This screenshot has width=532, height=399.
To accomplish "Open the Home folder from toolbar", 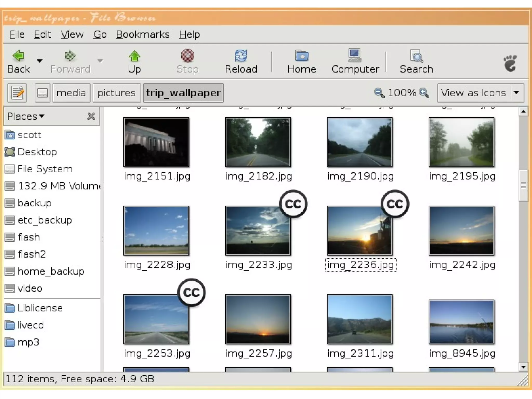I will point(302,62).
